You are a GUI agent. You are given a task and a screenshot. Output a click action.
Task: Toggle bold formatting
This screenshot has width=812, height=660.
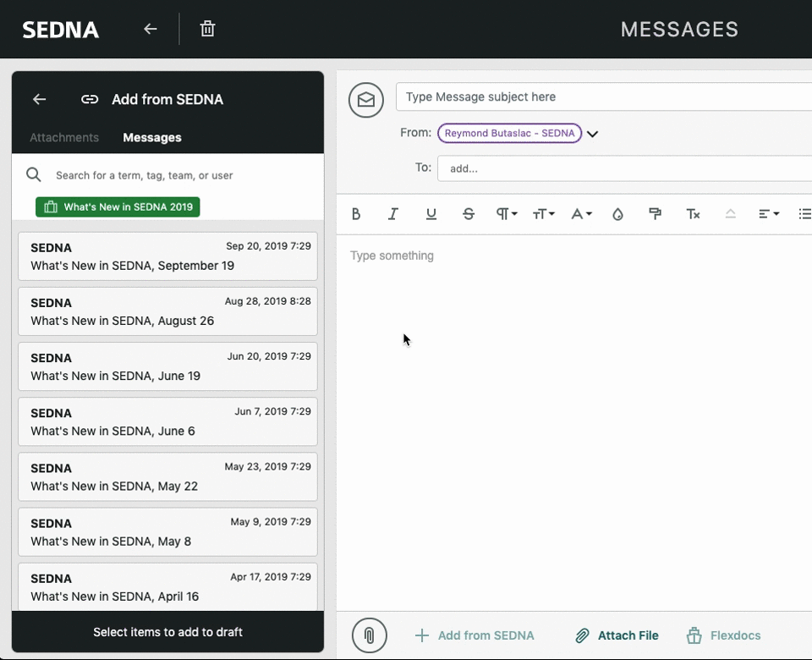pyautogui.click(x=356, y=214)
